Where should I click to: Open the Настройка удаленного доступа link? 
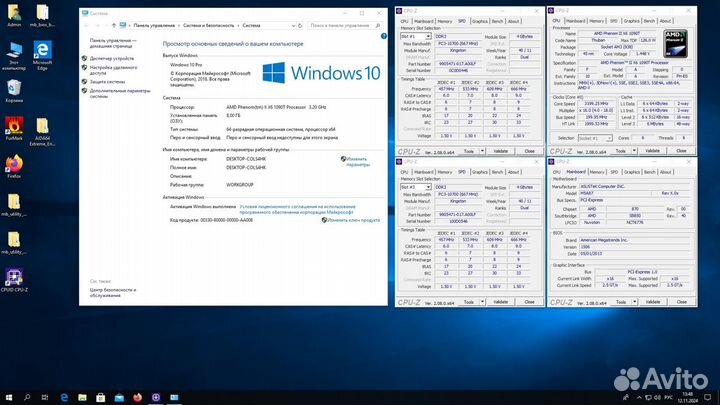113,70
